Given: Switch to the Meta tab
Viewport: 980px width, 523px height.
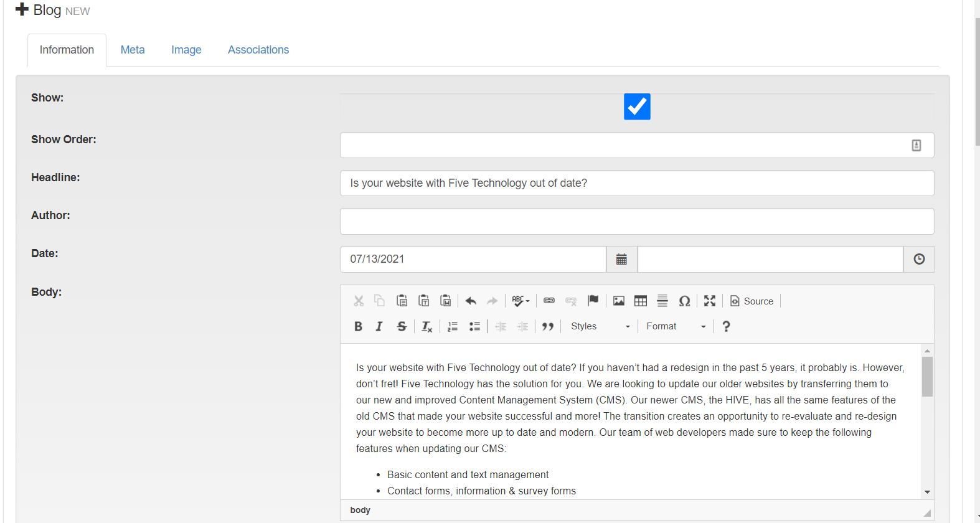Looking at the screenshot, I should [133, 50].
